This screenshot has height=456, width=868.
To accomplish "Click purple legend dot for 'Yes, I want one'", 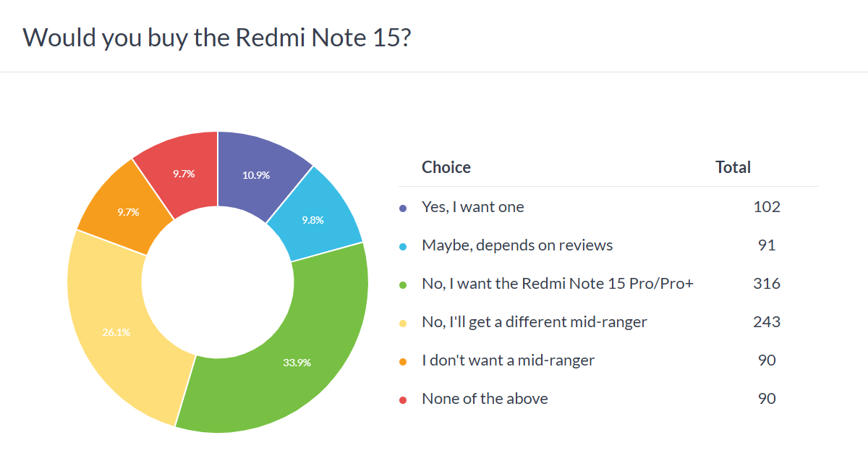I will (x=403, y=208).
